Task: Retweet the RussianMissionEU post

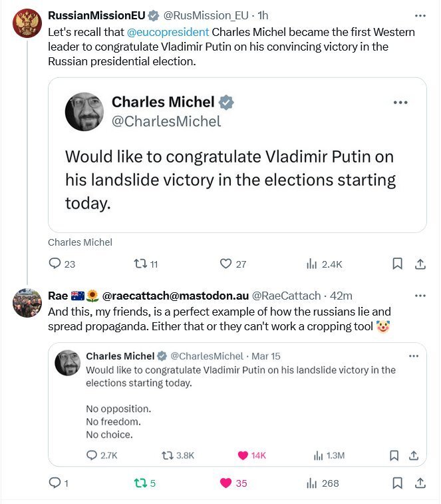Action: tap(140, 264)
